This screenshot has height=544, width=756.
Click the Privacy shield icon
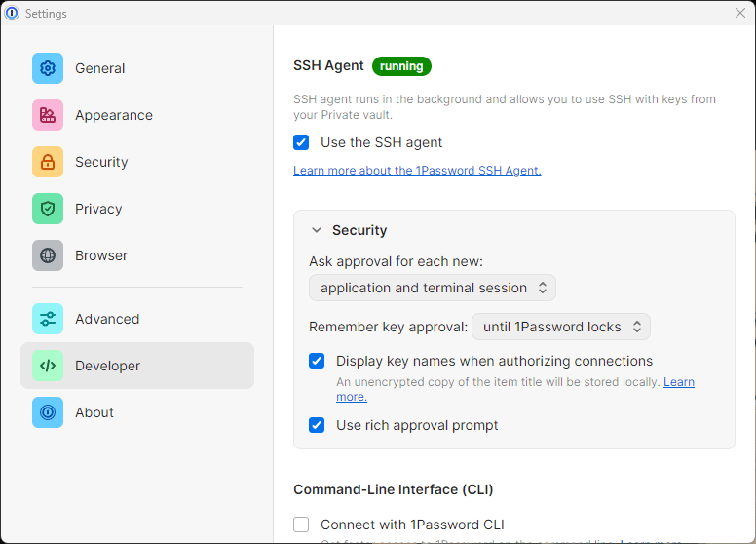pos(48,209)
